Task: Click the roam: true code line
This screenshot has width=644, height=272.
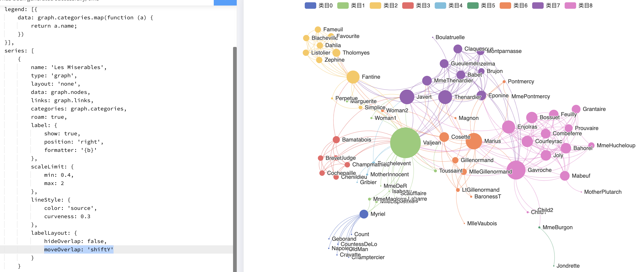Action: pos(49,117)
